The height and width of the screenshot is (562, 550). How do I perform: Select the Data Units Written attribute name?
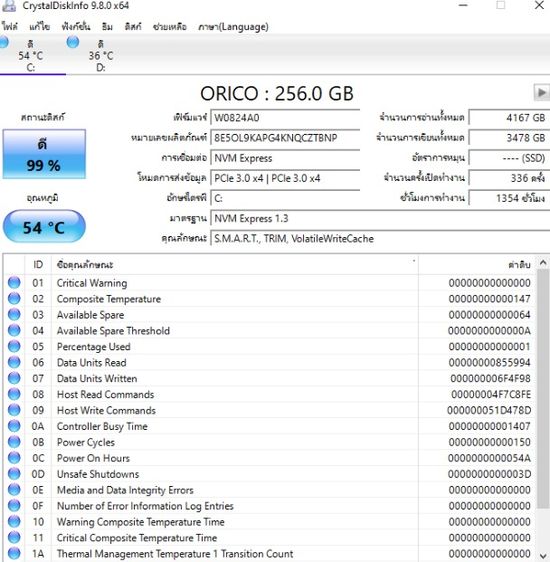[97, 378]
